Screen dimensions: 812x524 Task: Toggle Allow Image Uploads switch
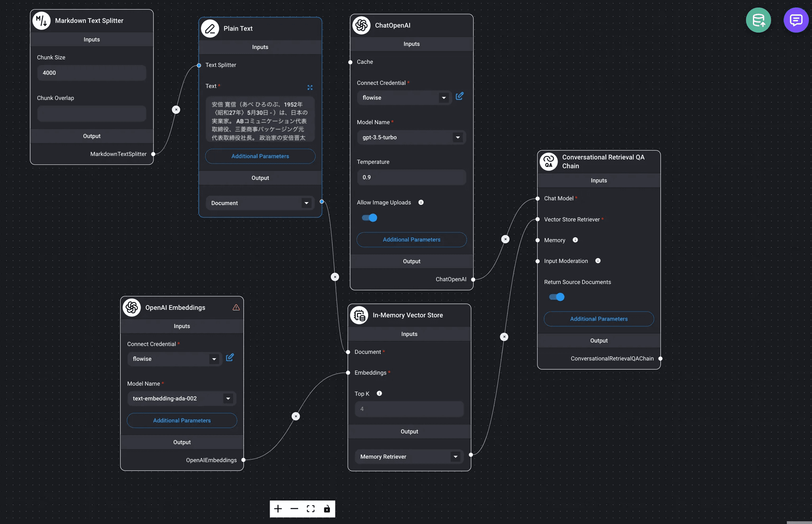[x=370, y=218]
